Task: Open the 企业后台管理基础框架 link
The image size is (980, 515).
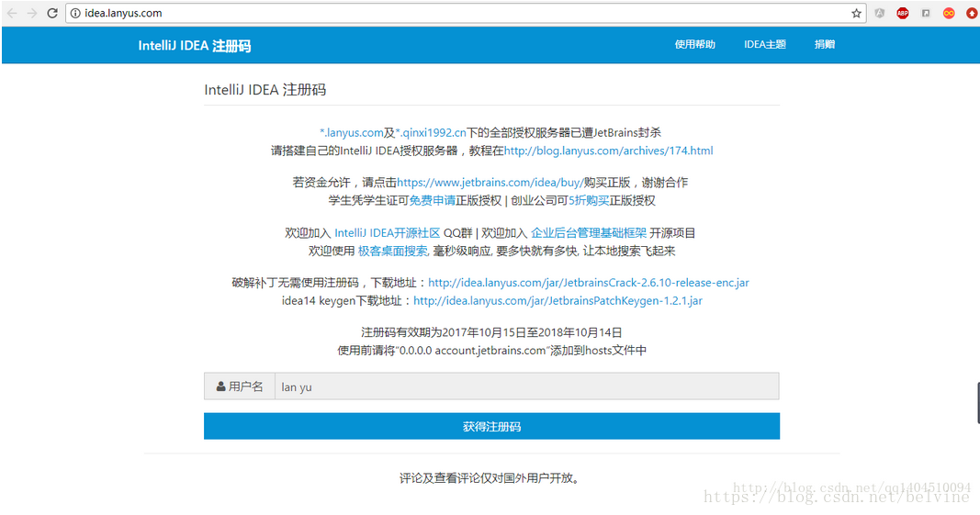Action: coord(589,233)
